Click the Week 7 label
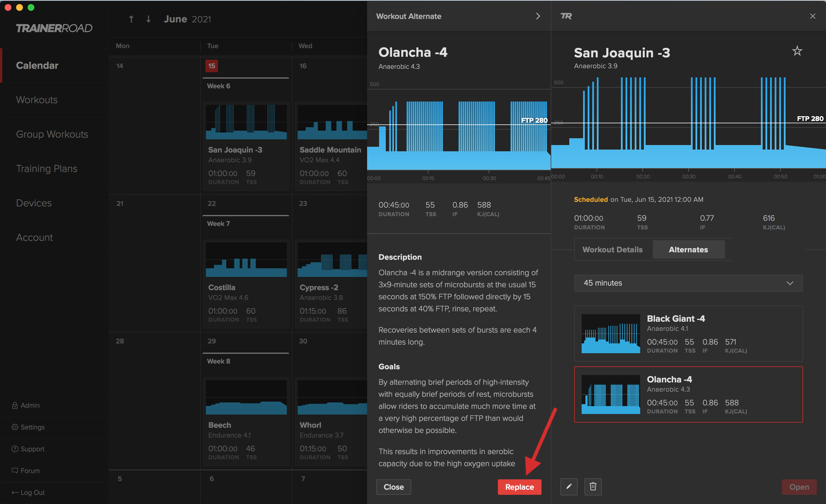The width and height of the screenshot is (826, 504). pyautogui.click(x=219, y=224)
